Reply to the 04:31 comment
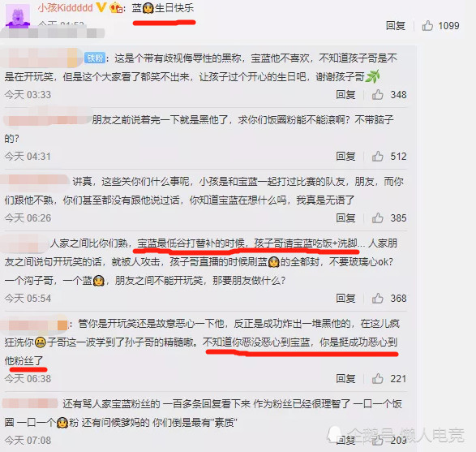The width and height of the screenshot is (476, 452). pyautogui.click(x=345, y=157)
